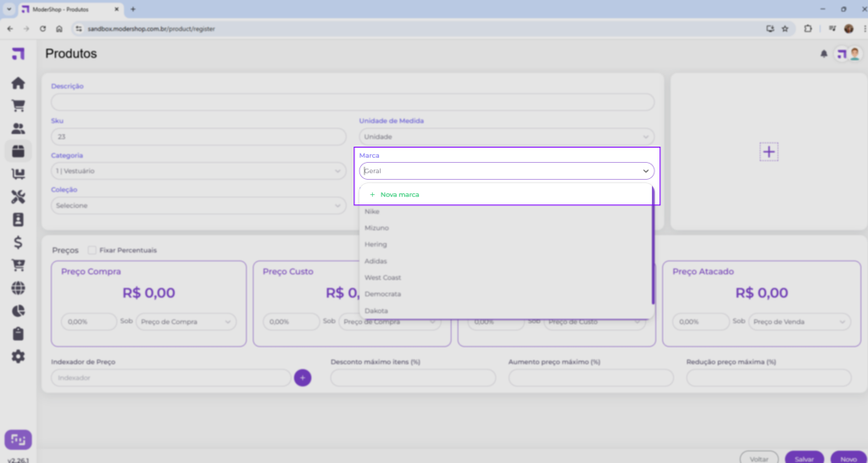
Task: Select Nike from the brand list
Action: [372, 211]
